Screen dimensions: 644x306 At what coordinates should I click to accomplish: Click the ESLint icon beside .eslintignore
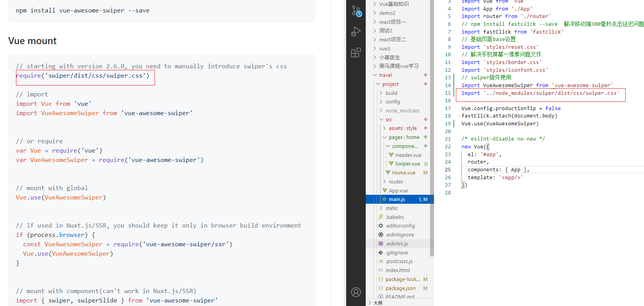pyautogui.click(x=381, y=235)
